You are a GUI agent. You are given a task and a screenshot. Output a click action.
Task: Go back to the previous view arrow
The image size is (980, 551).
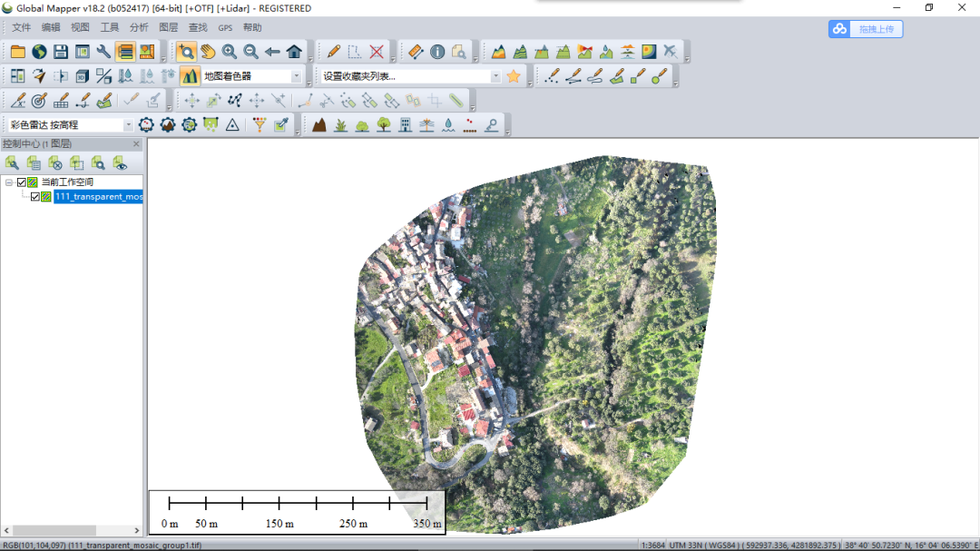pos(272,52)
